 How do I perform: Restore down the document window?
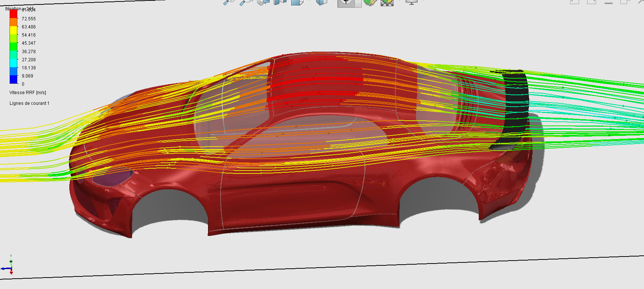click(x=626, y=2)
